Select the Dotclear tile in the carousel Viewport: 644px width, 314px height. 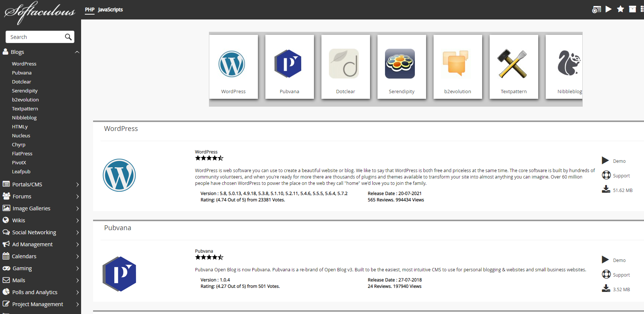(345, 67)
